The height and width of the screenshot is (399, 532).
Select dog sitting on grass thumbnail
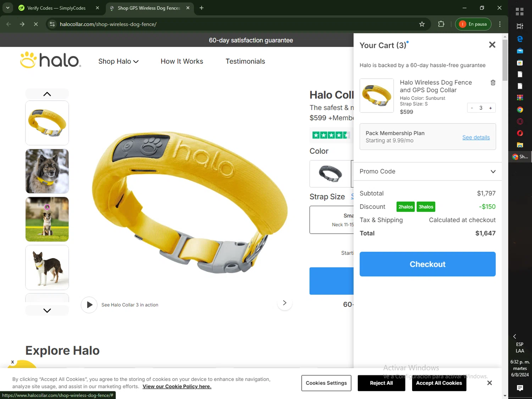point(47,219)
